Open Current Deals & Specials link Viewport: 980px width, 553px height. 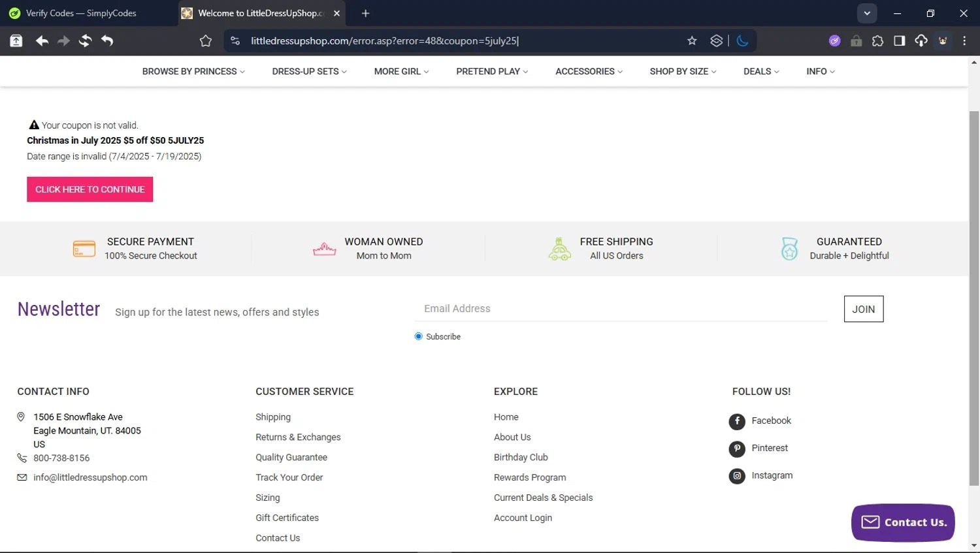(543, 498)
